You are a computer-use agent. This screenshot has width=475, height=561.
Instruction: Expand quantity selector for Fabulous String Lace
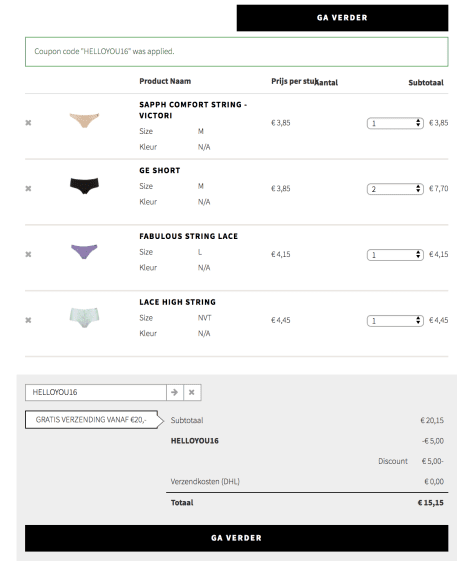point(395,255)
